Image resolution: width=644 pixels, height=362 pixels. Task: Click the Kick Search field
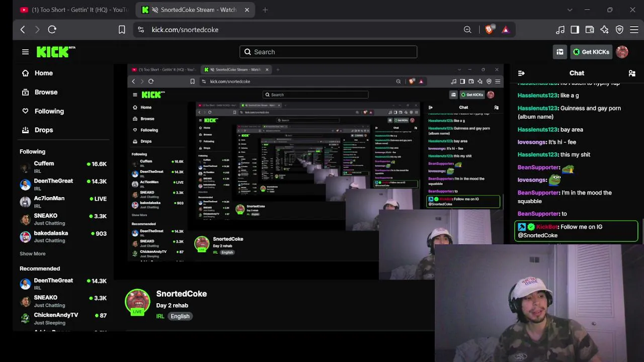pyautogui.click(x=328, y=52)
